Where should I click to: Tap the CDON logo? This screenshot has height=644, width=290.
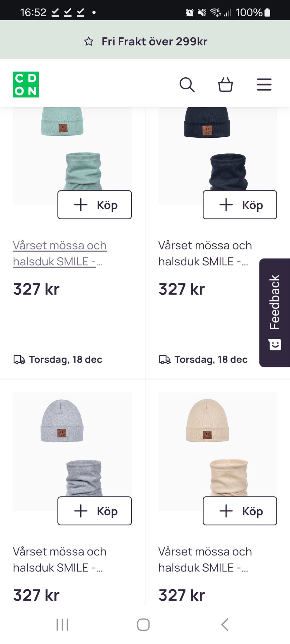[26, 85]
